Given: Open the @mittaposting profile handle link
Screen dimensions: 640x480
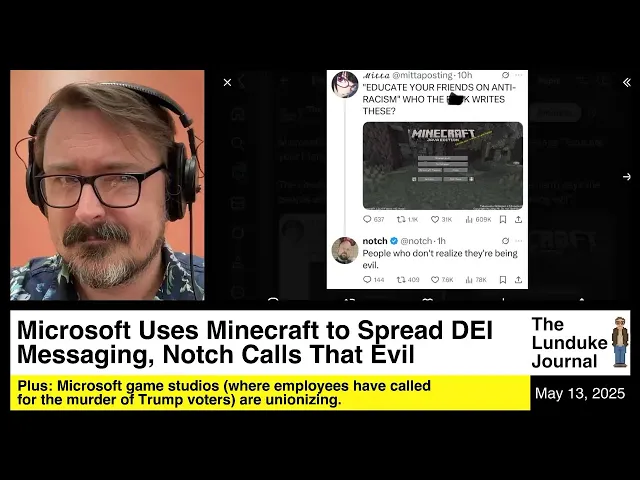Looking at the screenshot, I should (x=423, y=75).
